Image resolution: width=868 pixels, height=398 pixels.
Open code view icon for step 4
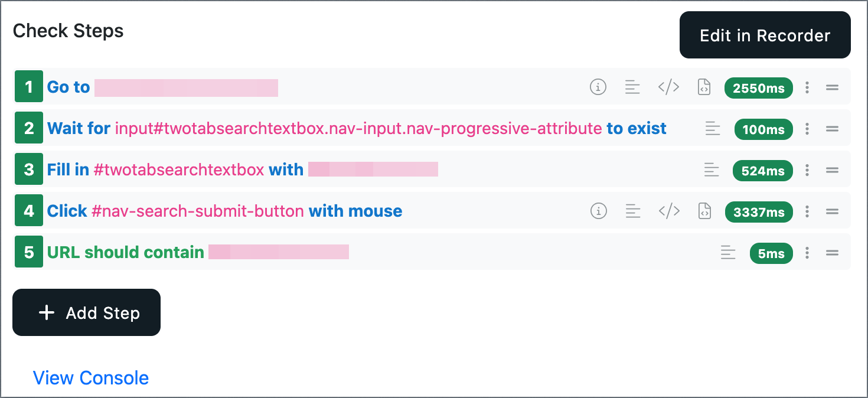pos(669,211)
